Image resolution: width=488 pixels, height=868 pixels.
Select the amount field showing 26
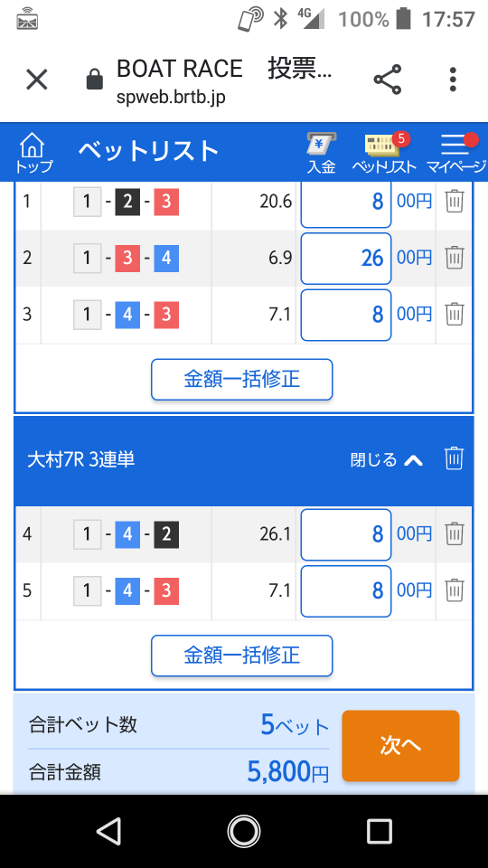click(x=346, y=258)
